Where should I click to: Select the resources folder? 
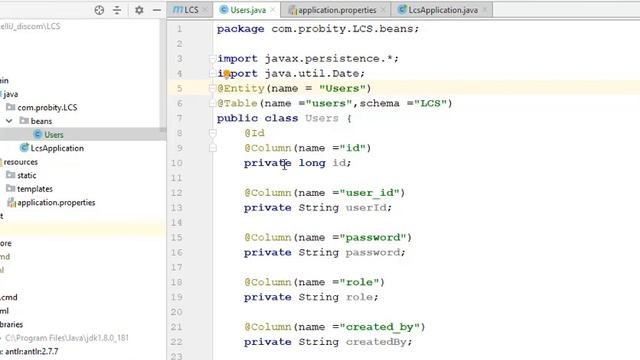20,162
